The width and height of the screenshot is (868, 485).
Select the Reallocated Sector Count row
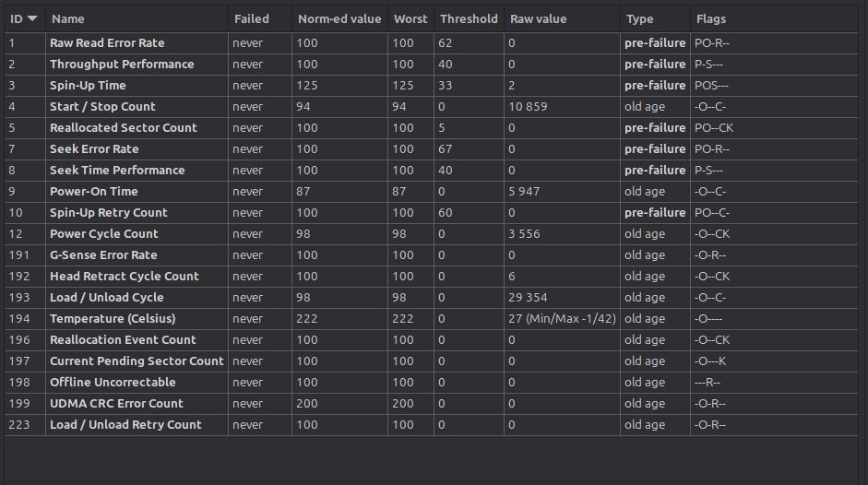[431, 128]
